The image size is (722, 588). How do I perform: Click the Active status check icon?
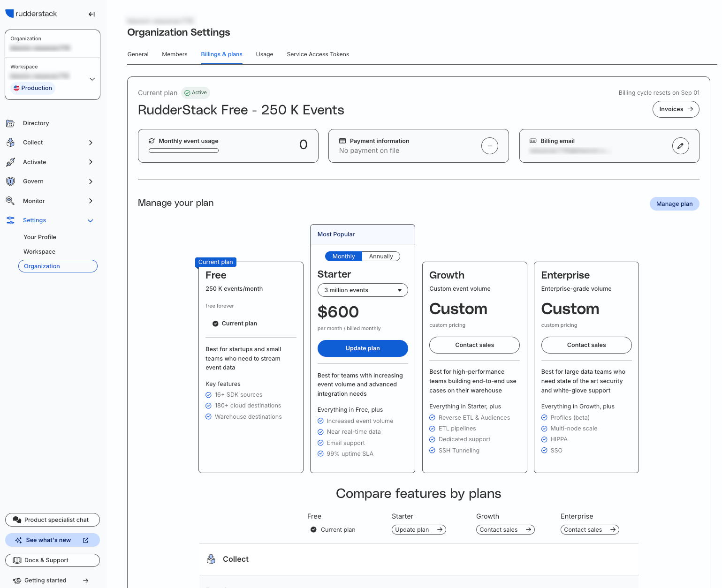187,93
